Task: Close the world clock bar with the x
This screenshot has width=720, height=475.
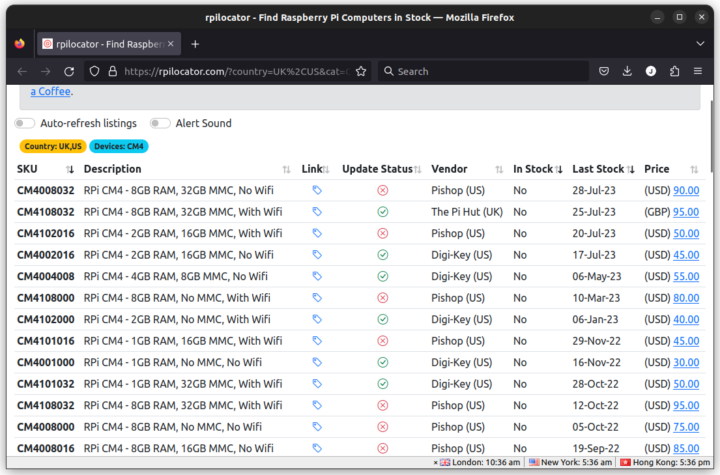Action: pos(435,463)
